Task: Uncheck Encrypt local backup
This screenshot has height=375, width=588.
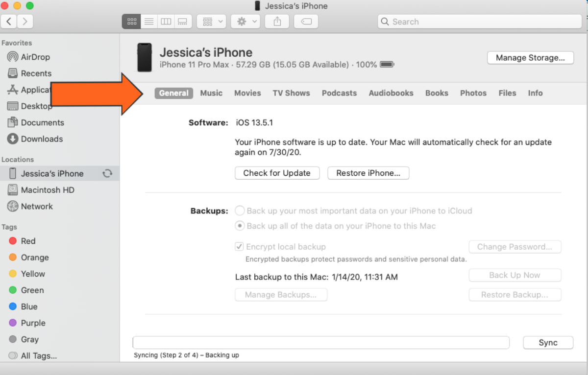Action: click(x=240, y=246)
